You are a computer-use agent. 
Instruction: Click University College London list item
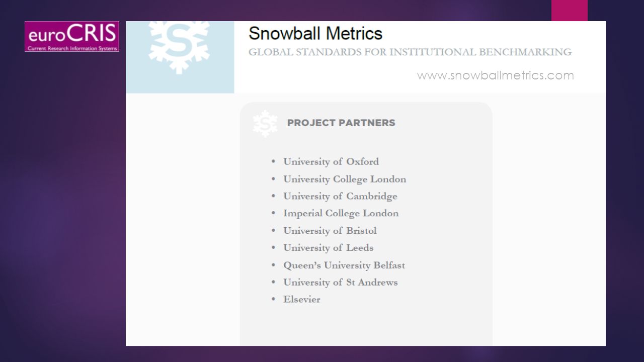pyautogui.click(x=345, y=179)
